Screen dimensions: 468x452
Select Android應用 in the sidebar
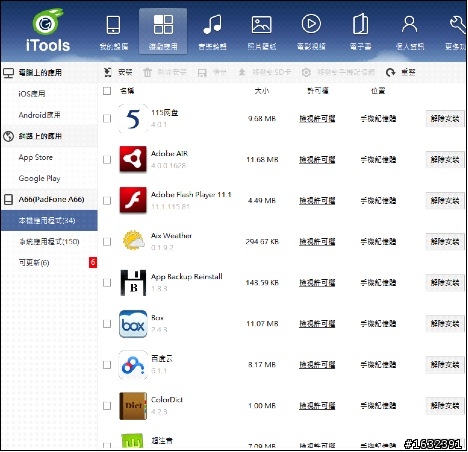coord(39,115)
